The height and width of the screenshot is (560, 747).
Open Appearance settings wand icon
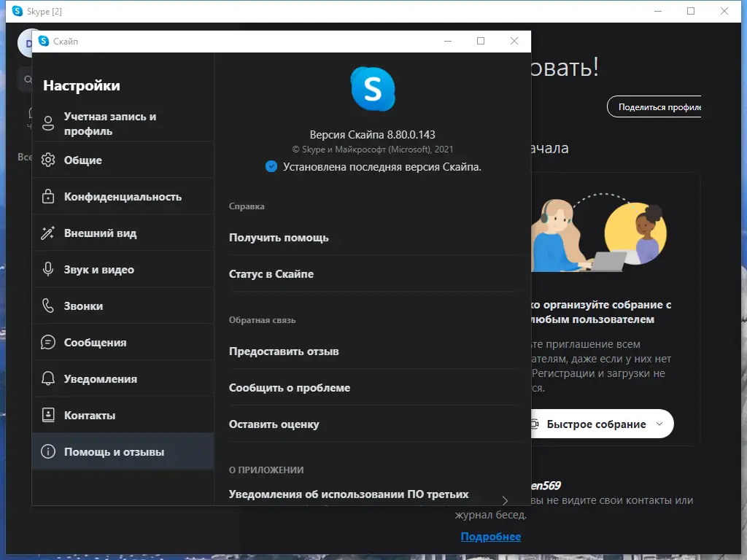pyautogui.click(x=50, y=232)
